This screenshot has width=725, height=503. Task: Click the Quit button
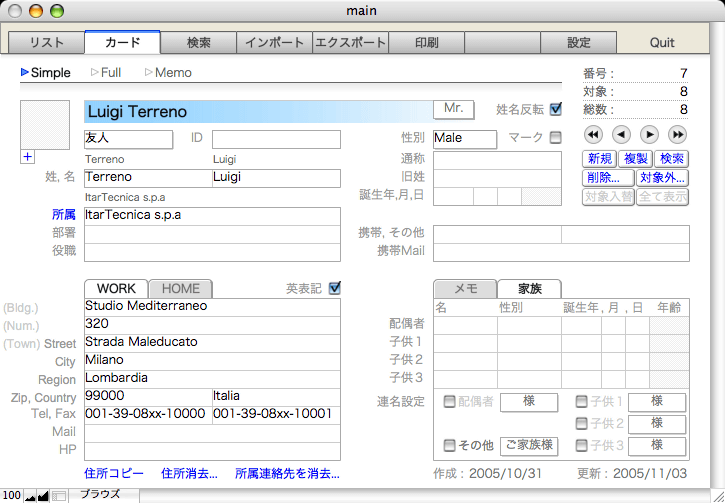662,43
